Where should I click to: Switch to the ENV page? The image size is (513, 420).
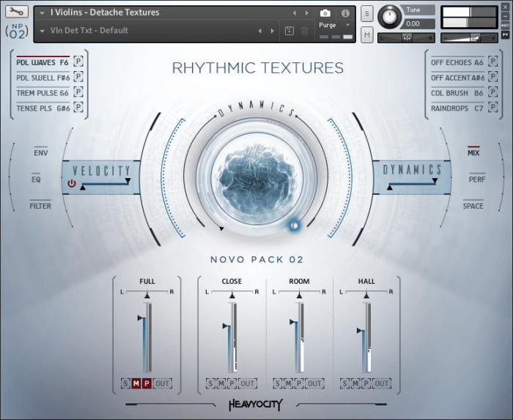[x=41, y=152]
